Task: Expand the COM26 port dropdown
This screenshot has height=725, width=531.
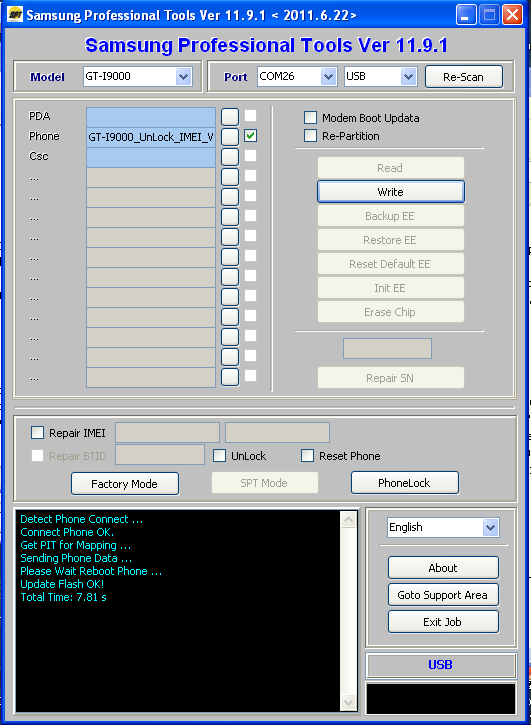Action: (328, 77)
